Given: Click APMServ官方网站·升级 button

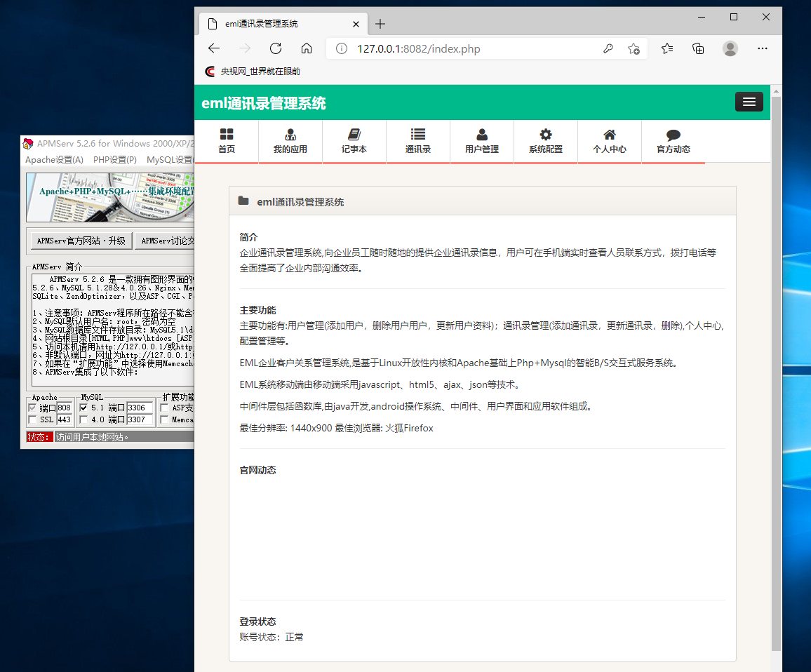Looking at the screenshot, I should pyautogui.click(x=81, y=241).
